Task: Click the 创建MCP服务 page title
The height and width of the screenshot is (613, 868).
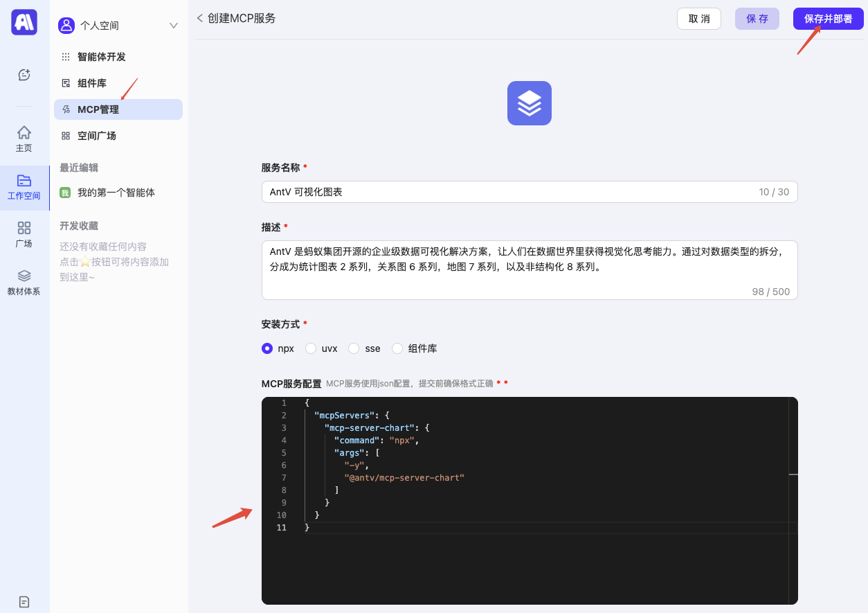Action: (x=242, y=18)
